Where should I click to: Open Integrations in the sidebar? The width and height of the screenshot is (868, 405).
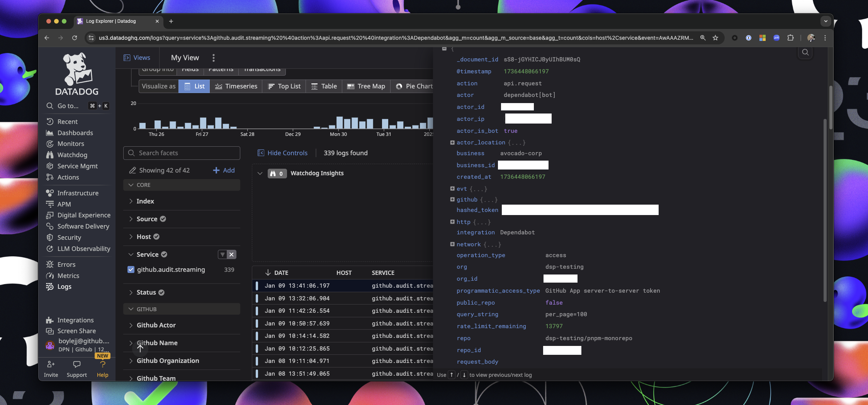coord(70,320)
